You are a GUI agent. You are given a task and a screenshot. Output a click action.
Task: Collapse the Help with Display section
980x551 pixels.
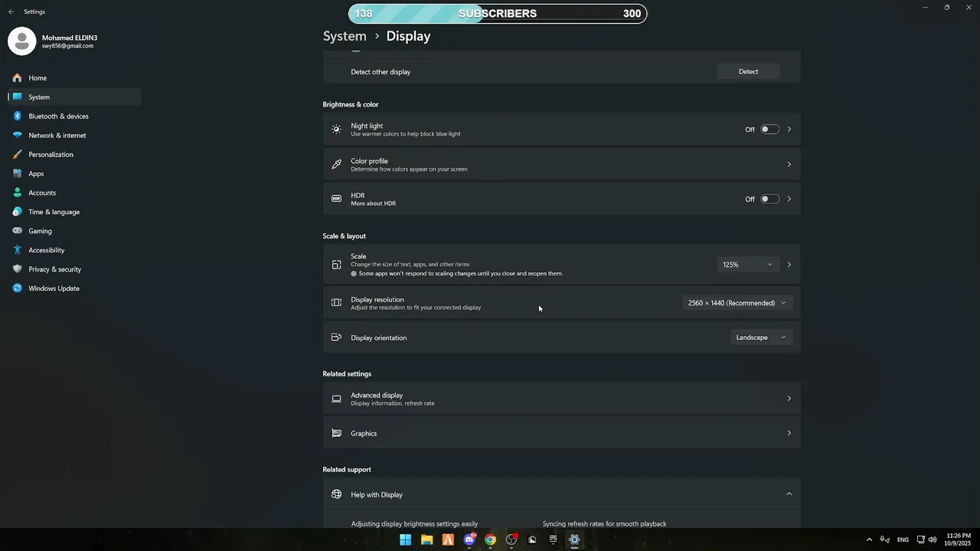[x=789, y=494]
